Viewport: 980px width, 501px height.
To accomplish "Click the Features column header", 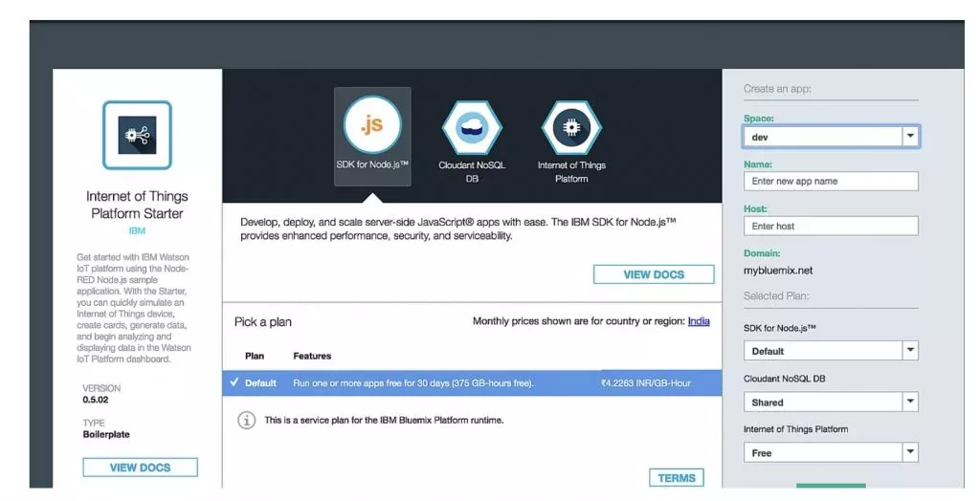I will pyautogui.click(x=312, y=356).
